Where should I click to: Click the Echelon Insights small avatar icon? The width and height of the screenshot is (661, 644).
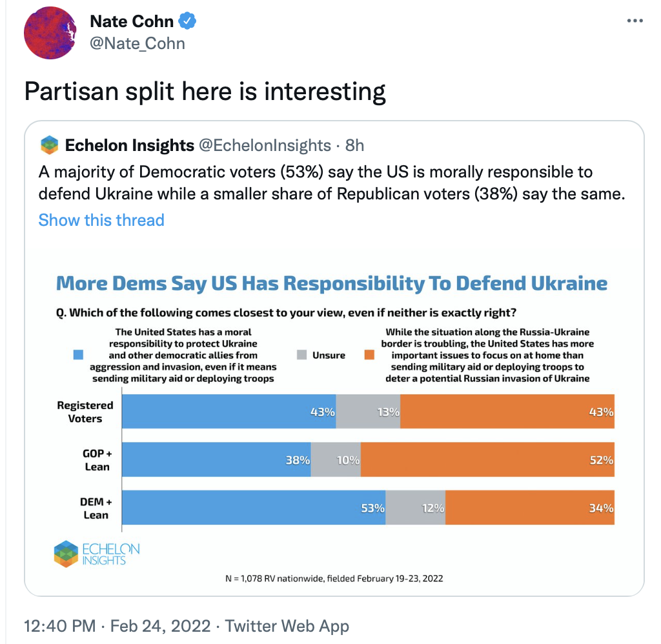(x=49, y=145)
